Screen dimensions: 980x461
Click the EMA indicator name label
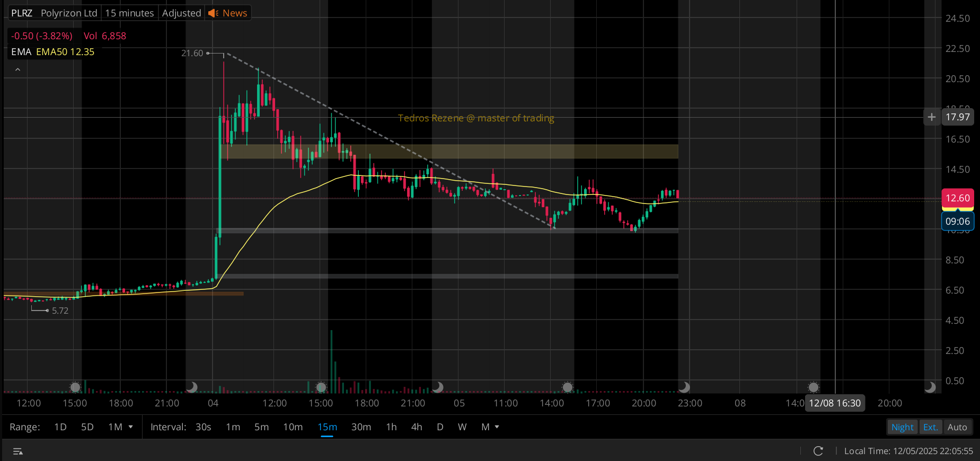coord(21,52)
